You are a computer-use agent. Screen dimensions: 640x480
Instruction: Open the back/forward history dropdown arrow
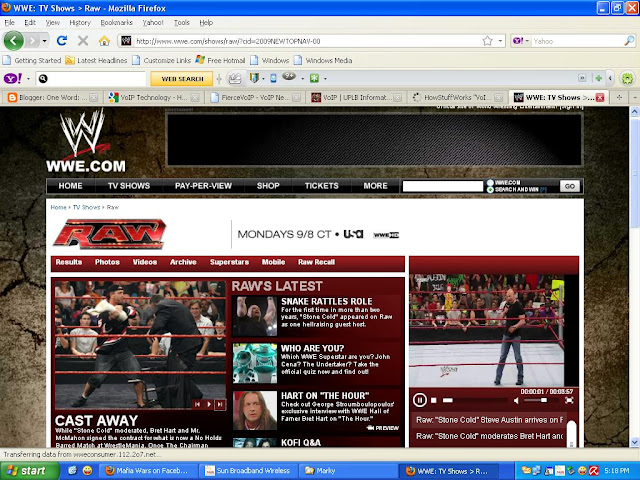click(x=44, y=41)
